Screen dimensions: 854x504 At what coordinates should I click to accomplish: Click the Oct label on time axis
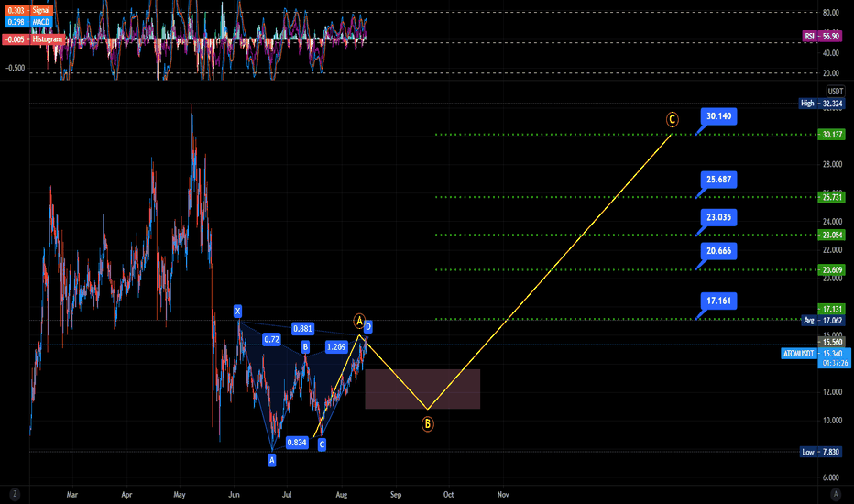[x=448, y=495]
